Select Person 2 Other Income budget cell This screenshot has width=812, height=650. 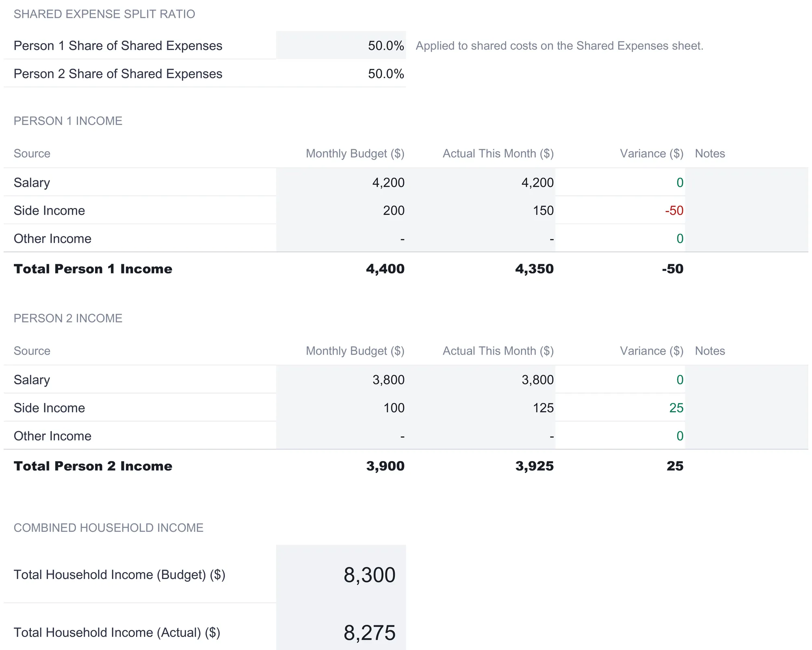pyautogui.click(x=341, y=435)
